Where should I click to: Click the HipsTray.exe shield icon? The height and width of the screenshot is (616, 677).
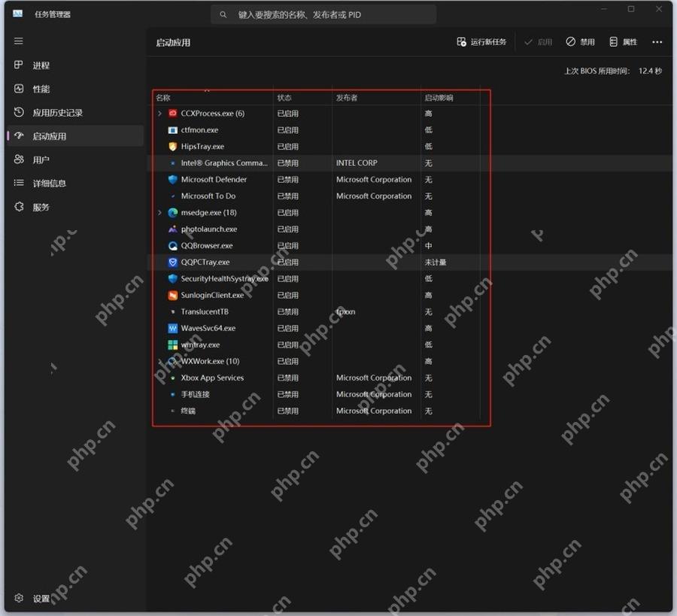173,147
